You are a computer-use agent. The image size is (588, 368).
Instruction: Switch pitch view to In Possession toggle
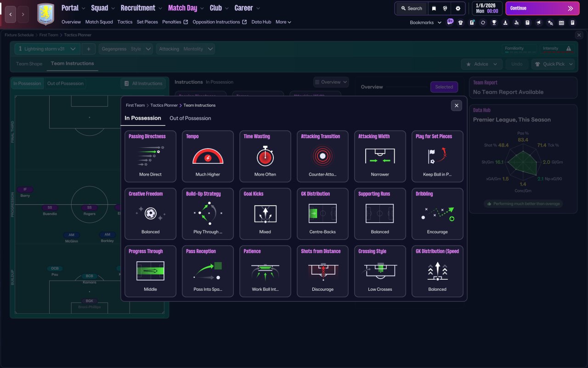(27, 83)
